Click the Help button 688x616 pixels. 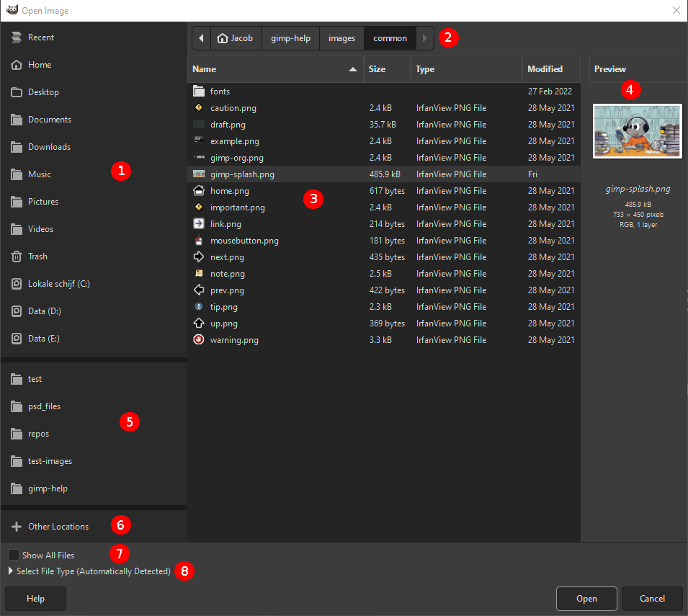(x=35, y=598)
